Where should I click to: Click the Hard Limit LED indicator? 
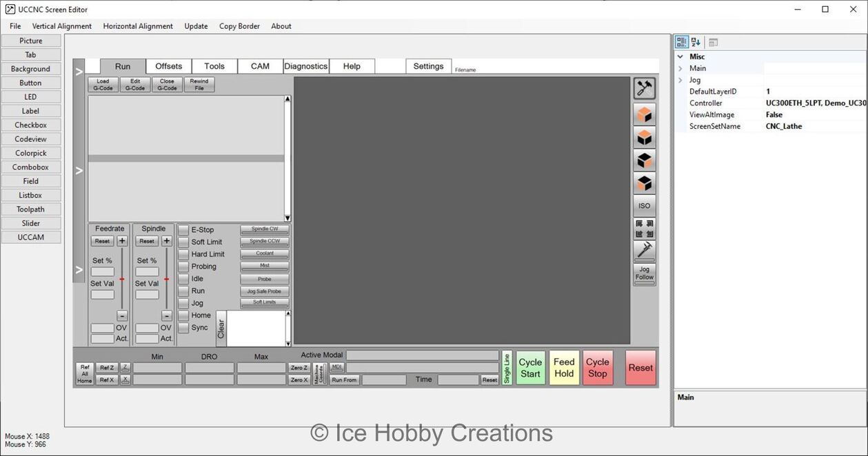(x=183, y=255)
